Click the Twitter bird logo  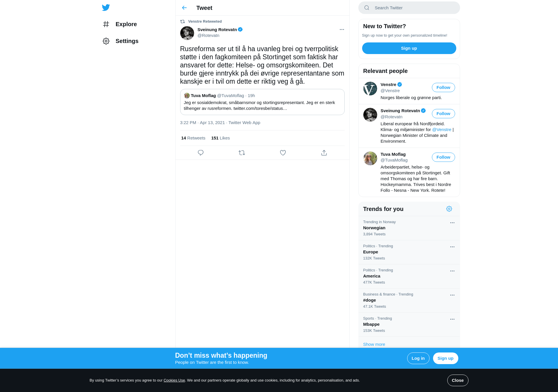pos(106,8)
